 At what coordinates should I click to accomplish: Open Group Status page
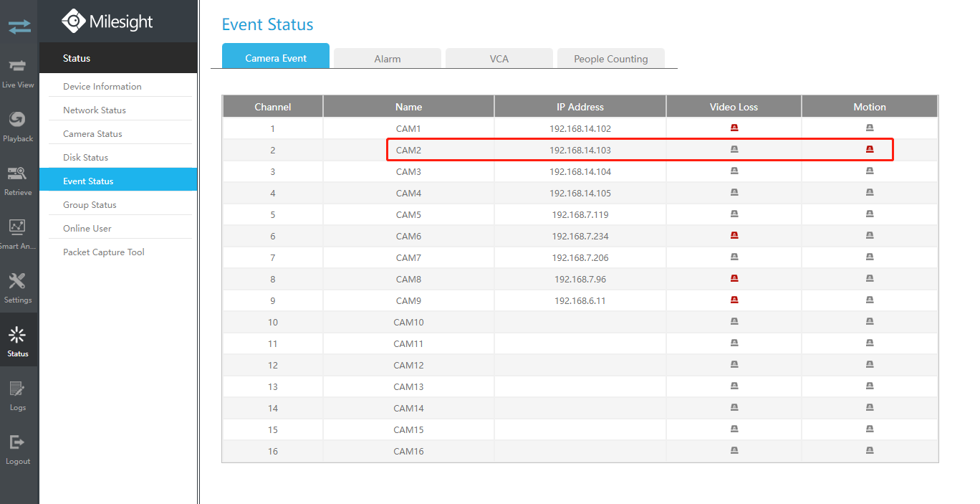click(x=90, y=204)
